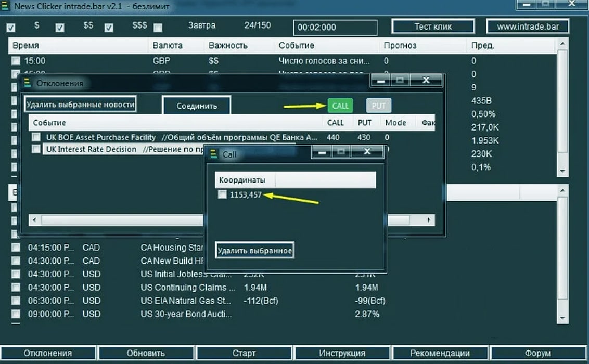Minimize the Отклонения window
The image size is (589, 364).
(x=381, y=81)
